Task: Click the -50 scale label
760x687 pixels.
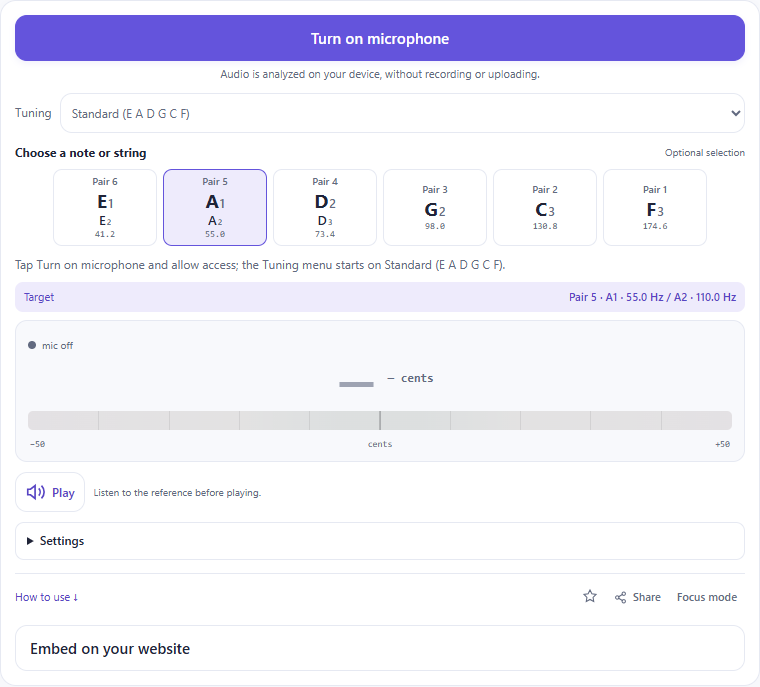Action: tap(37, 444)
